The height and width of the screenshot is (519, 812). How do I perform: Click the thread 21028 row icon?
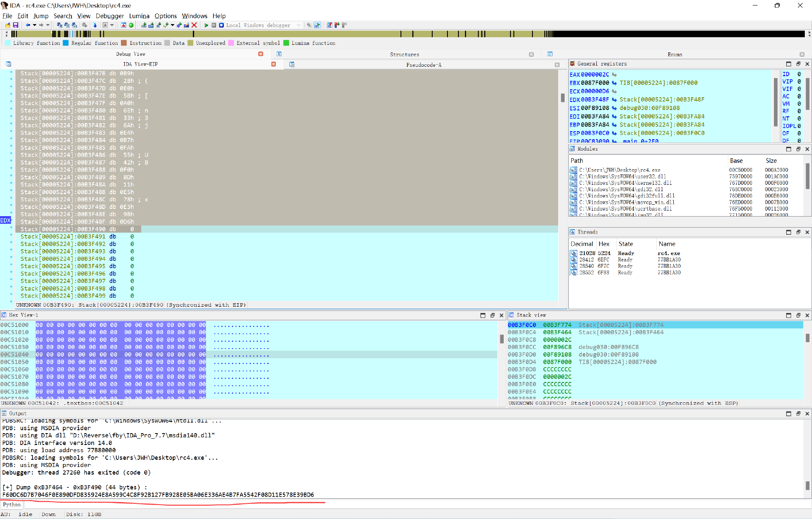573,253
